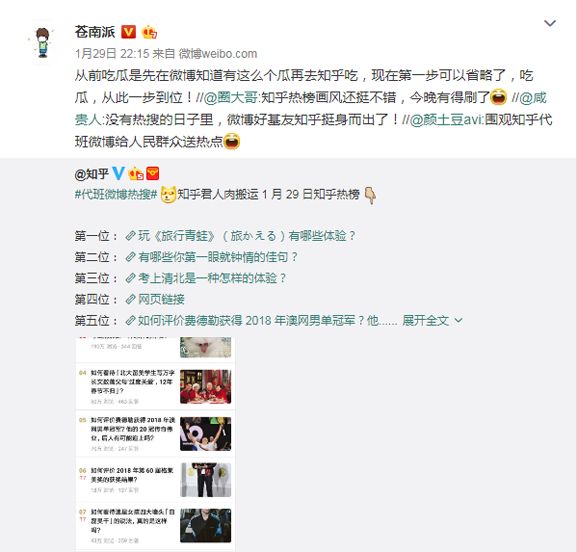Open the 苍南派 username link
The height and width of the screenshot is (552, 577).
[x=95, y=32]
